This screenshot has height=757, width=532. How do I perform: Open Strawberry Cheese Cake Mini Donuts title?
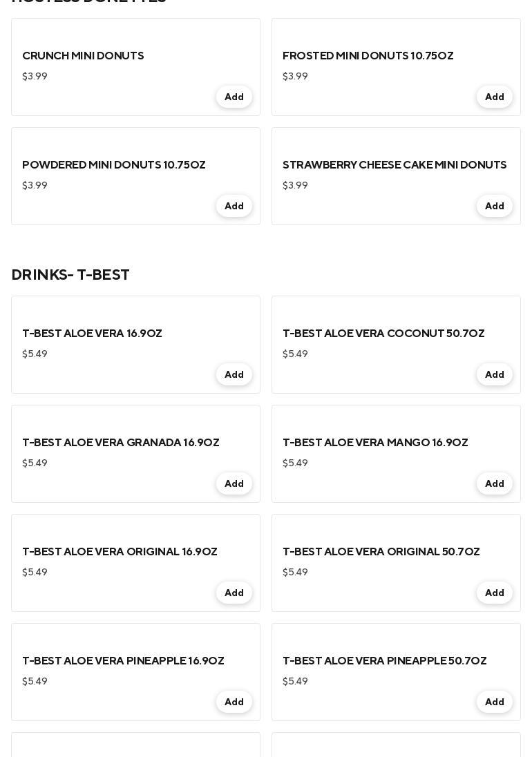395,165
